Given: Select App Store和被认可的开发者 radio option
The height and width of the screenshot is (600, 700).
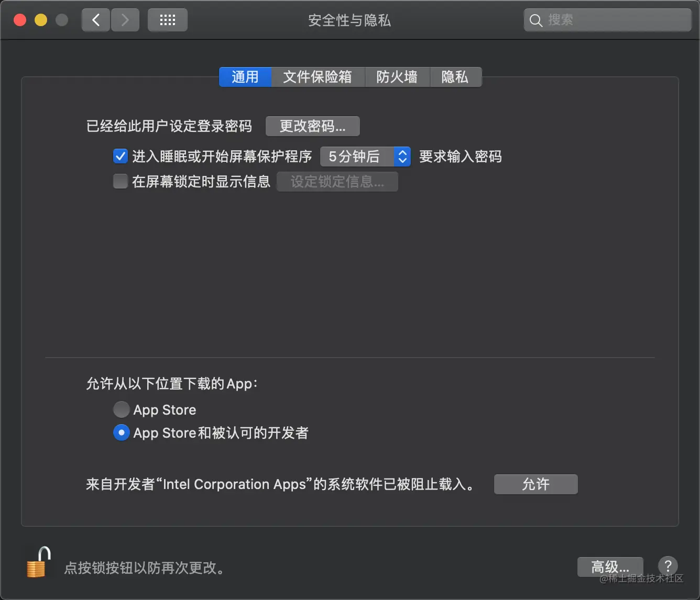Looking at the screenshot, I should click(x=121, y=433).
